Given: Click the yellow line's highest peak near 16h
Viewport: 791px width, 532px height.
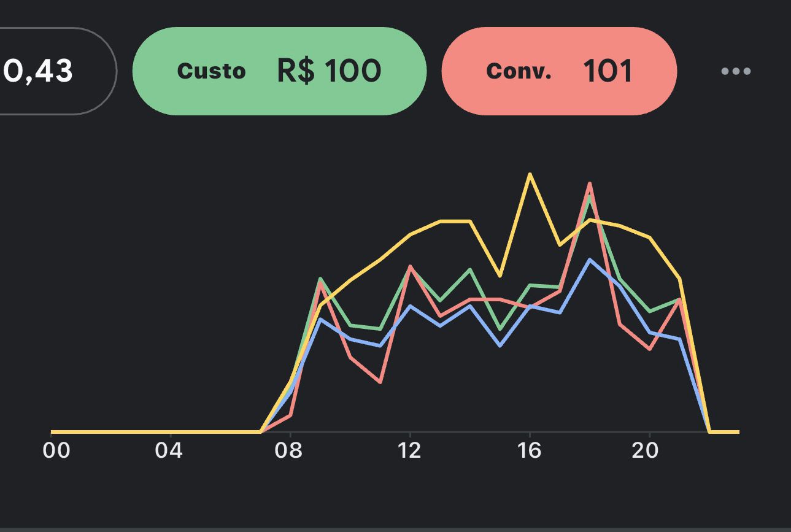Looking at the screenshot, I should (530, 175).
